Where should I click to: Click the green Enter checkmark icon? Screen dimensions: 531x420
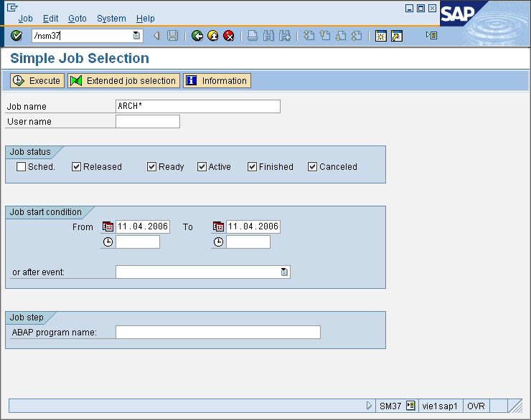click(x=17, y=36)
